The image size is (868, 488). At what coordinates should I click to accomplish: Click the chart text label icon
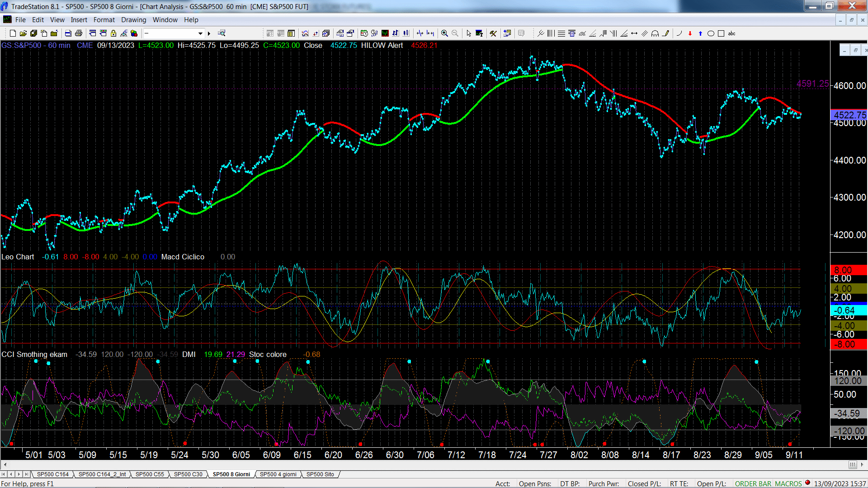point(479,33)
